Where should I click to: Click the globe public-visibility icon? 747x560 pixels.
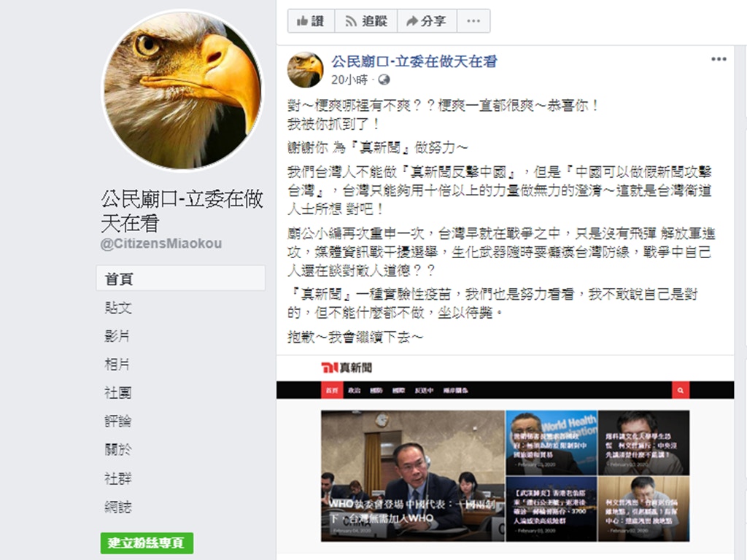tap(384, 79)
